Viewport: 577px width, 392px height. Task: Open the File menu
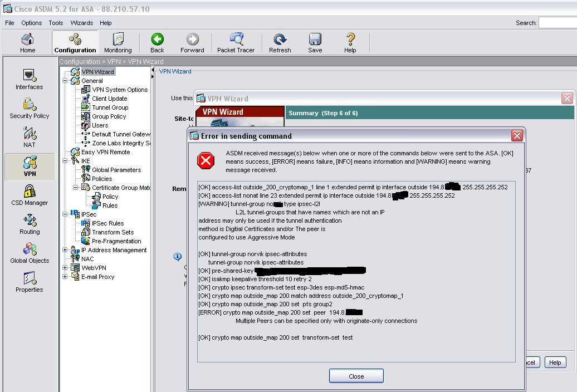(9, 23)
